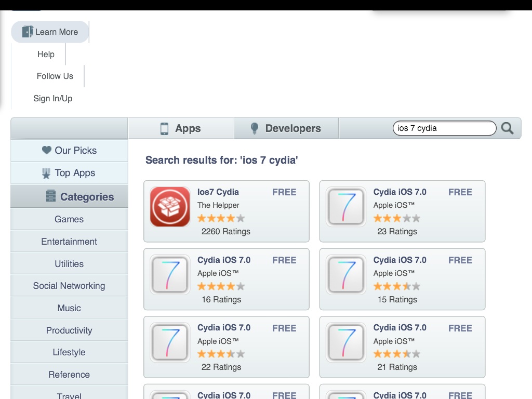Image resolution: width=532 pixels, height=399 pixels.
Task: Click the '16 Ratings' text
Action: (x=221, y=300)
